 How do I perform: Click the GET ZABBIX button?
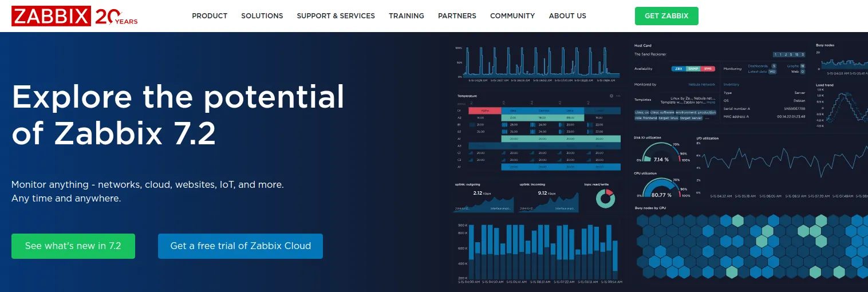666,16
